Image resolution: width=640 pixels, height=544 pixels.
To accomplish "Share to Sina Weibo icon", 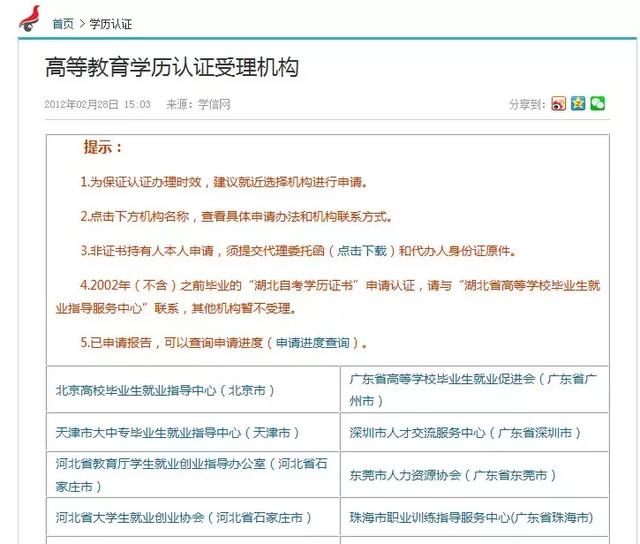I will click(x=558, y=104).
